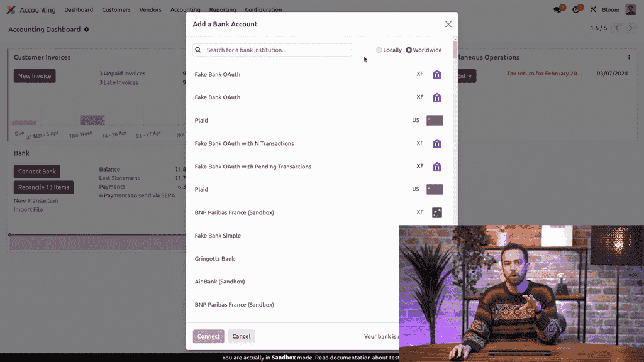The height and width of the screenshot is (362, 644).
Task: Click the Accounting app logo icon
Action: pos(11,10)
